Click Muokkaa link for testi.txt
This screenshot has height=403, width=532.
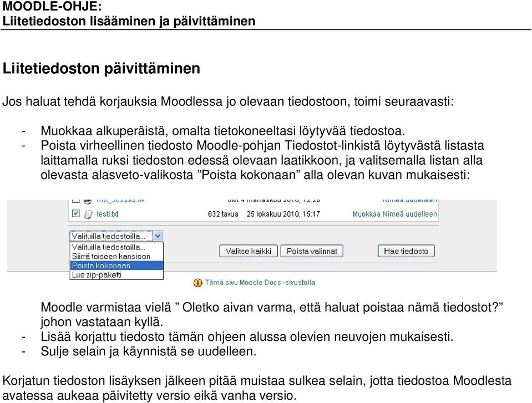click(367, 214)
